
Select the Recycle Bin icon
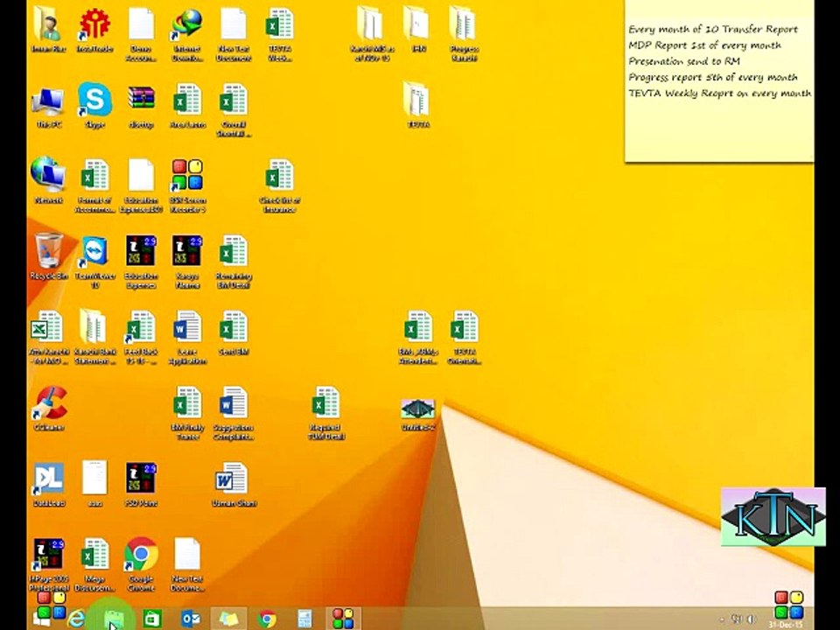[48, 253]
